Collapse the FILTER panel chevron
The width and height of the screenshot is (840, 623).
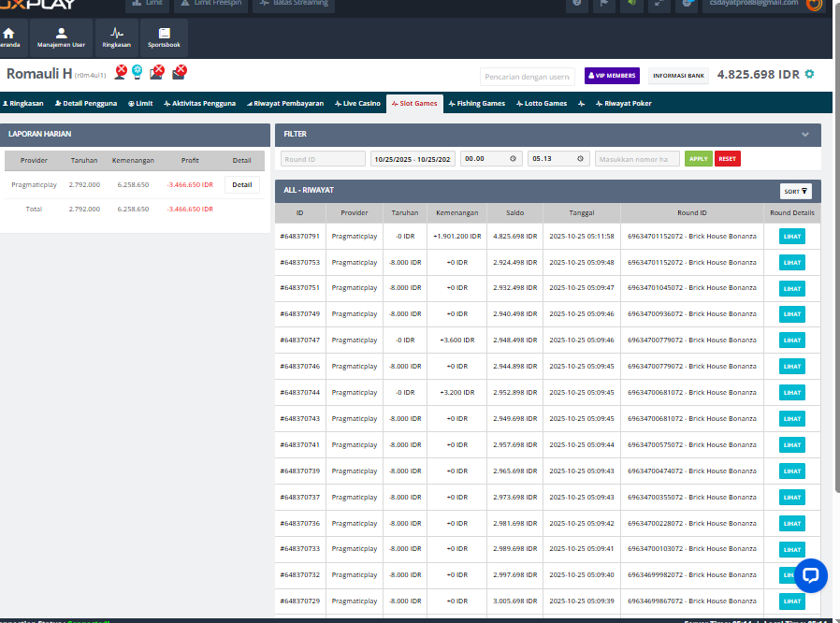click(805, 135)
